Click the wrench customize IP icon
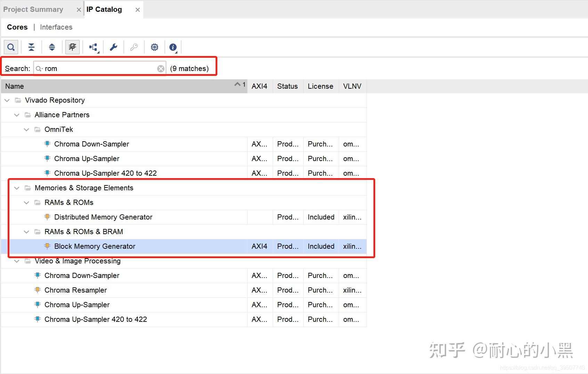The image size is (588, 374). (x=113, y=47)
